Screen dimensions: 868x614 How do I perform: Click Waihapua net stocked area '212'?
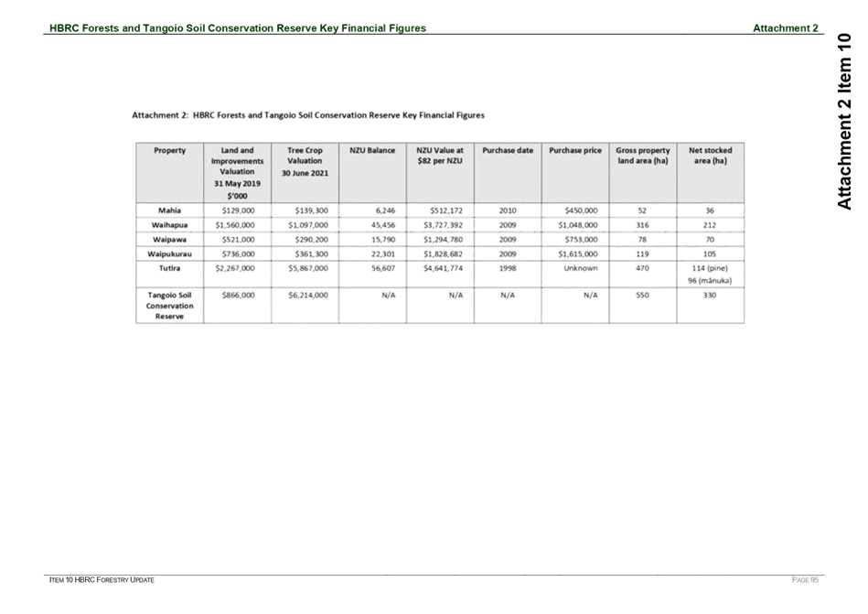pyautogui.click(x=710, y=225)
